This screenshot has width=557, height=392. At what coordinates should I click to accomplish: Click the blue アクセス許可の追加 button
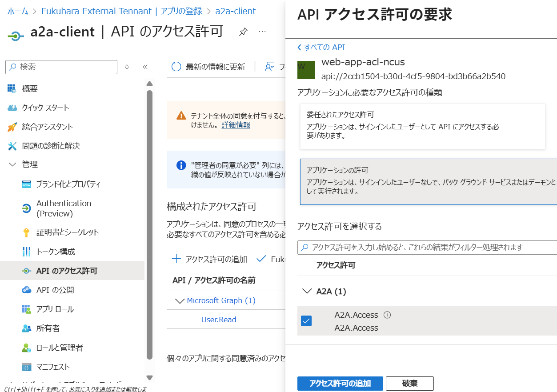(340, 383)
